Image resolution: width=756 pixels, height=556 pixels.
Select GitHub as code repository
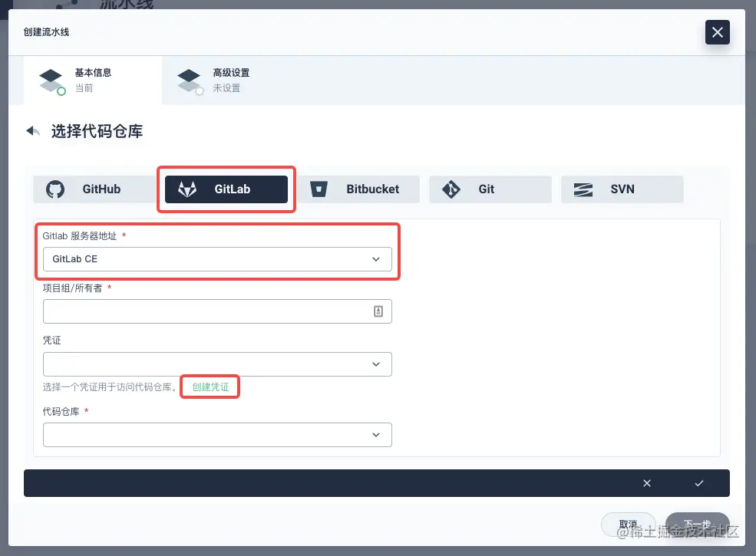[94, 189]
